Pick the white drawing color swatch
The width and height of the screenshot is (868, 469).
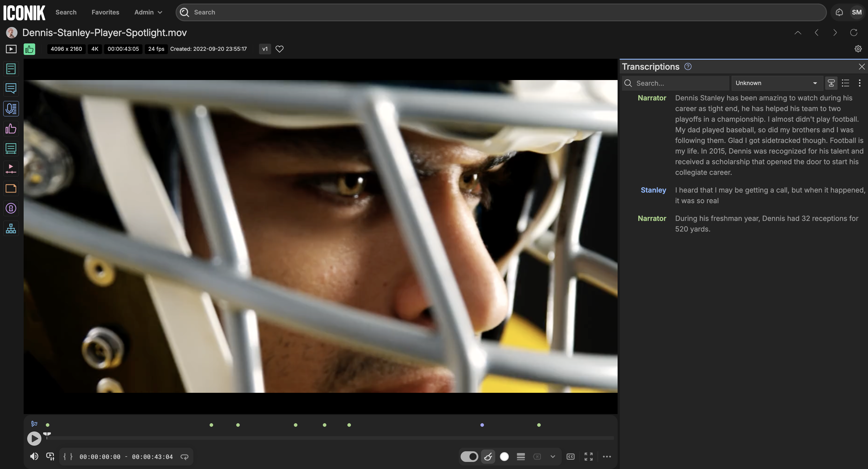pos(504,457)
